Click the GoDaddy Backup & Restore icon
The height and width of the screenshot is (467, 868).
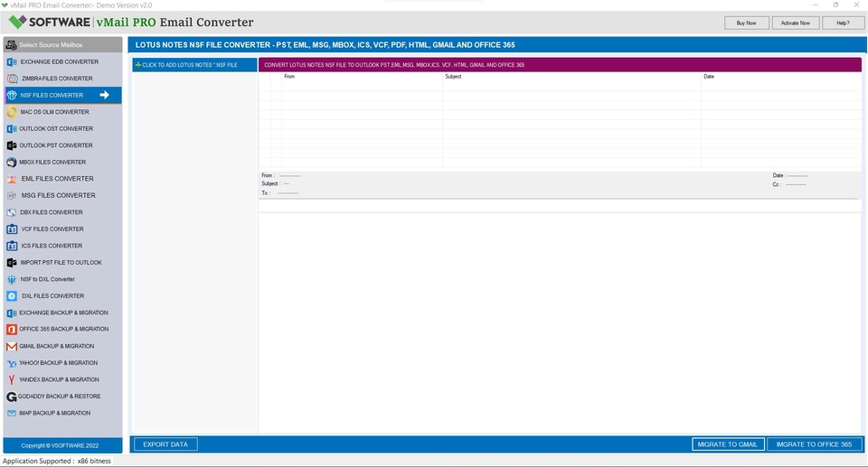pyautogui.click(x=12, y=397)
